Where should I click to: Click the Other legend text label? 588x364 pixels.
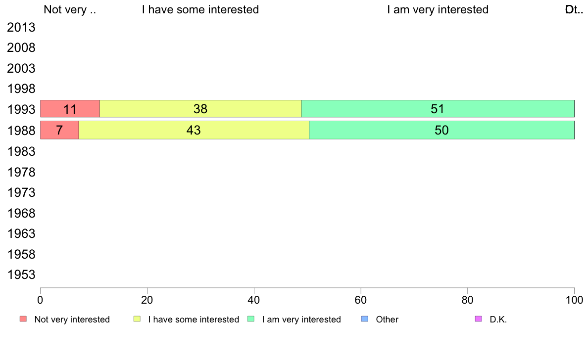[387, 319]
